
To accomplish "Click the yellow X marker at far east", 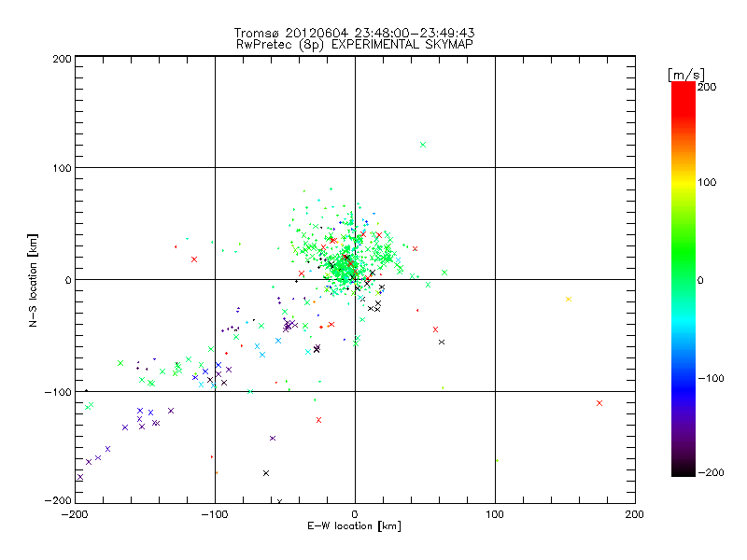I will pos(569,299).
